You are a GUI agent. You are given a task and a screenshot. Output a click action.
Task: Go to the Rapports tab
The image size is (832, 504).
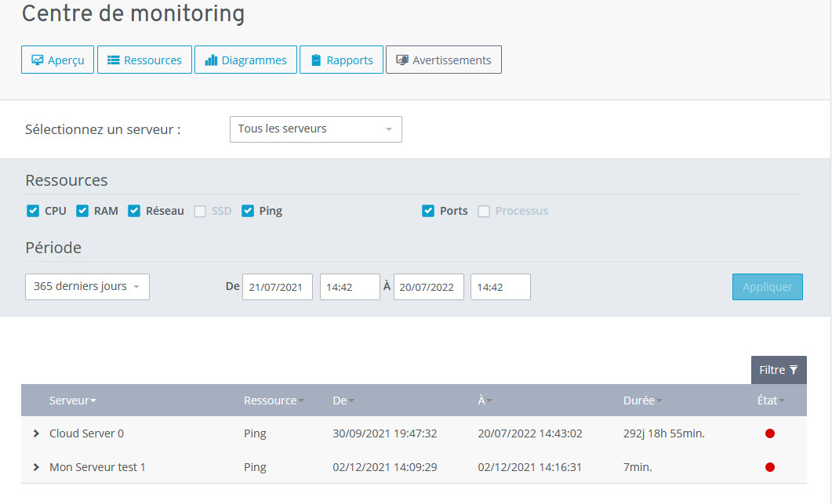click(x=341, y=60)
